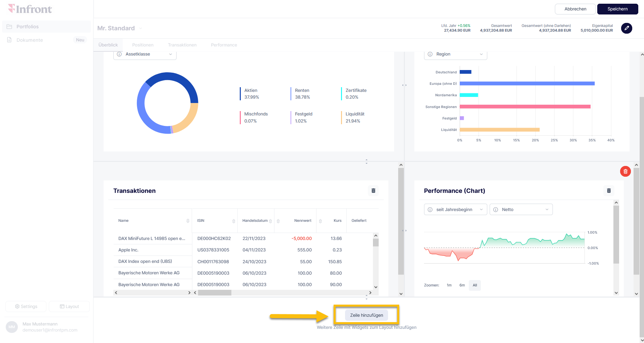Image resolution: width=644 pixels, height=343 pixels.
Task: Delete the Transaktionen widget with trash icon
Action: [373, 191]
